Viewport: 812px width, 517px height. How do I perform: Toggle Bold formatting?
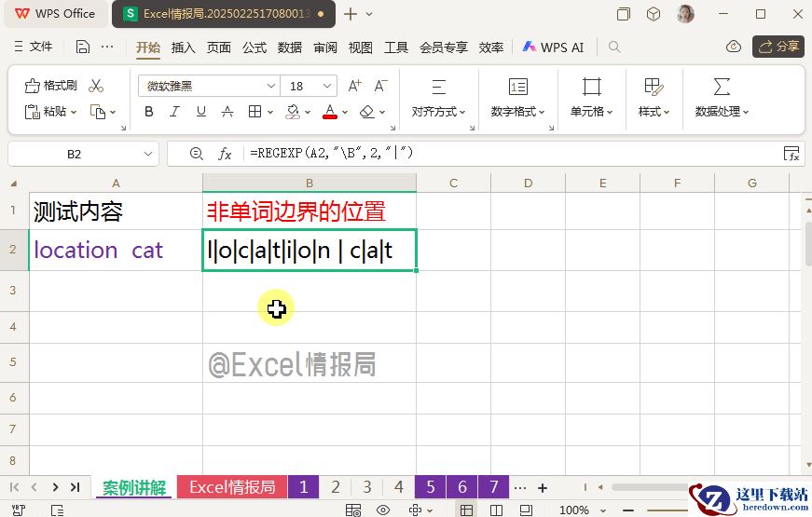click(x=148, y=111)
